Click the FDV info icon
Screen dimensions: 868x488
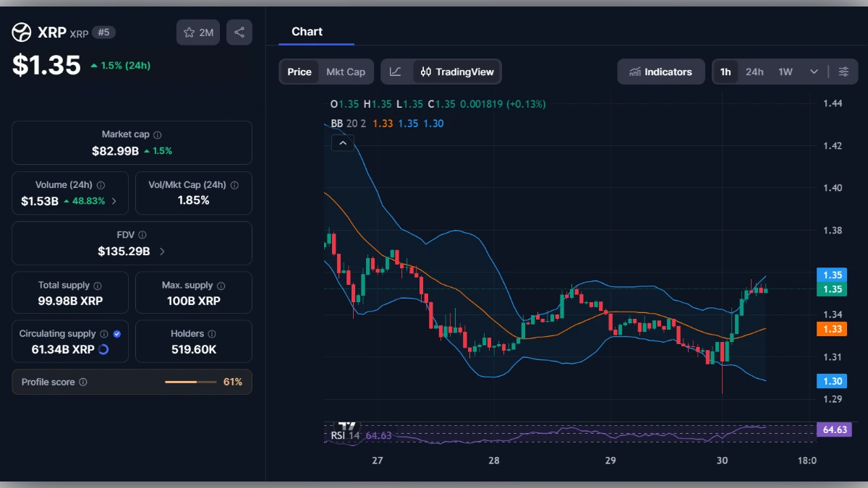pyautogui.click(x=142, y=235)
